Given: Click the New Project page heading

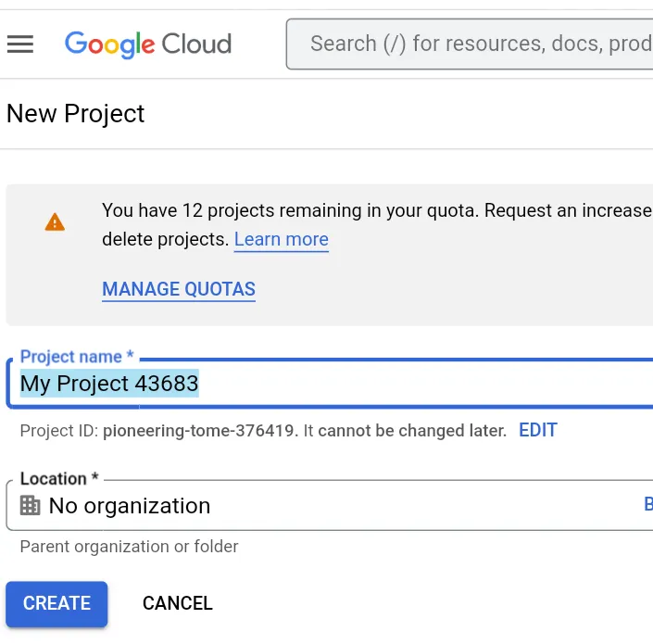Looking at the screenshot, I should pyautogui.click(x=75, y=114).
